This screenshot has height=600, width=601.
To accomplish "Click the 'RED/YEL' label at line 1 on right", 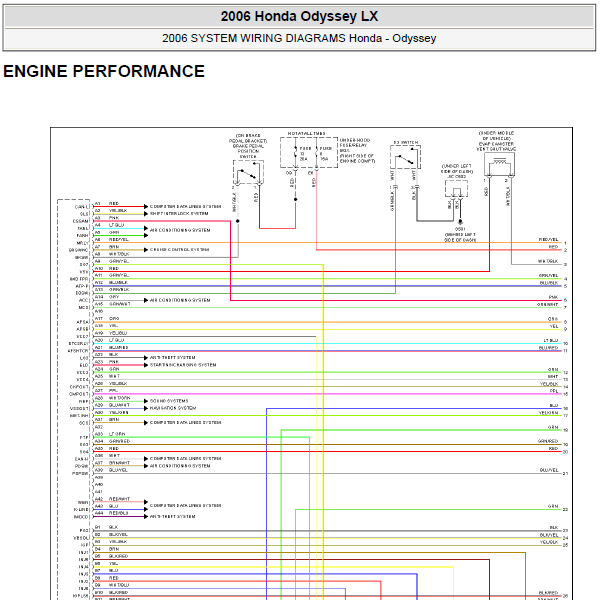I will pyautogui.click(x=548, y=240).
